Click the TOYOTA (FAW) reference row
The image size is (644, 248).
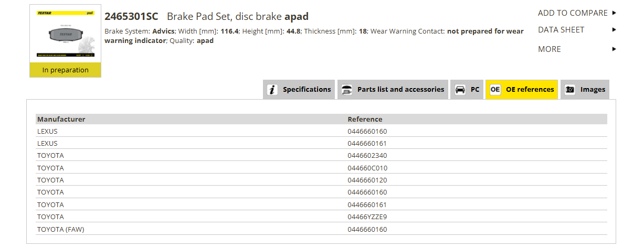tap(321, 229)
